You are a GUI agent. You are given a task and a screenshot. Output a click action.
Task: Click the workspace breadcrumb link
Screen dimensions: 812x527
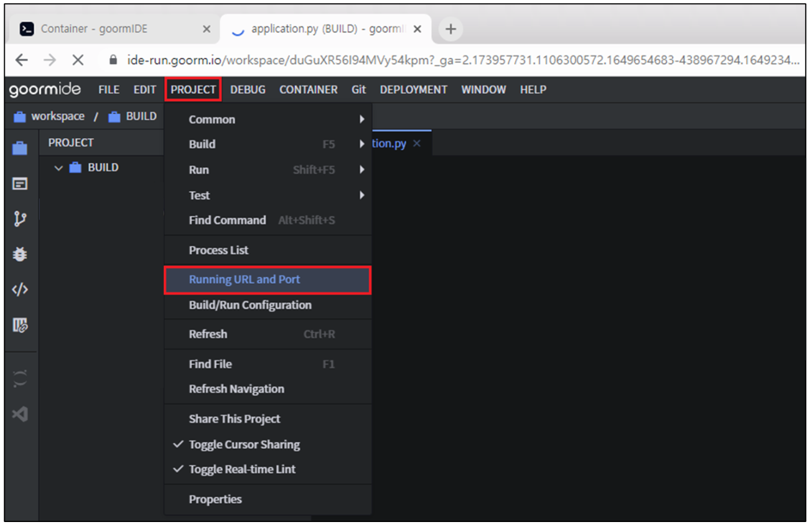(x=58, y=117)
